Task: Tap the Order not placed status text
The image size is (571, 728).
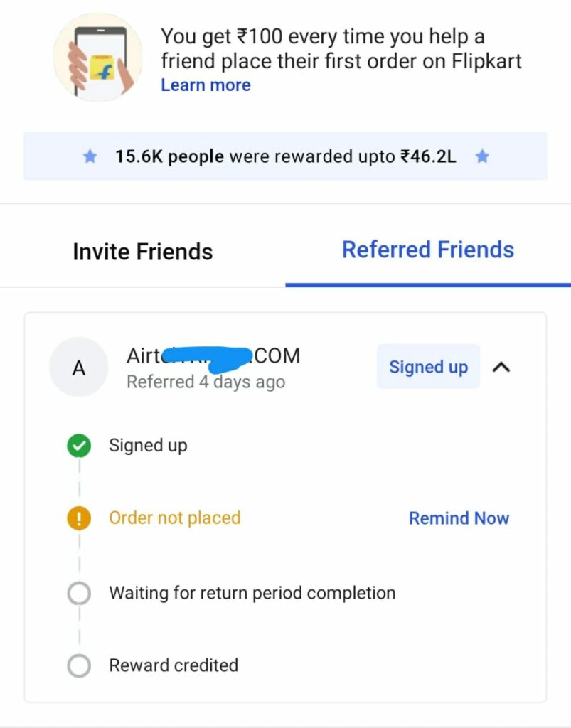Action: click(174, 518)
